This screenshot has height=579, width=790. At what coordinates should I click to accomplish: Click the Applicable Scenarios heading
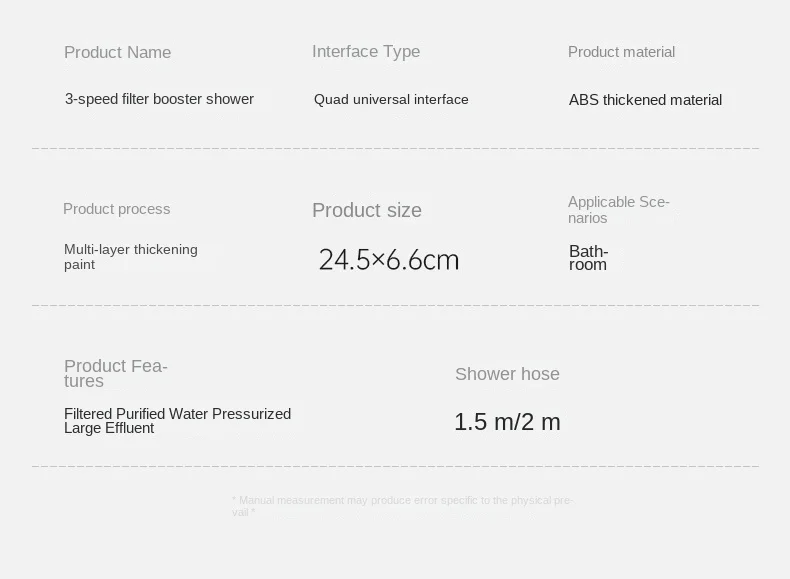pyautogui.click(x=618, y=210)
